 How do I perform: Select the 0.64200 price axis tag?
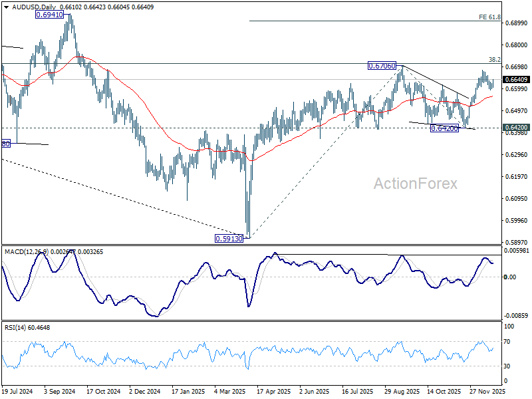click(517, 127)
